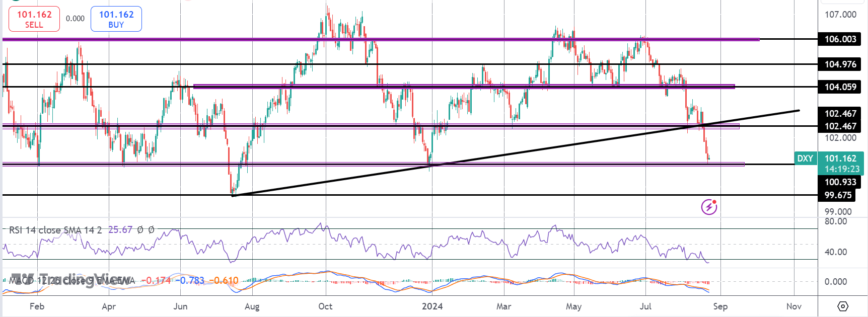Screen dimensions: 868x317
Task: Click the red SELL 101.162 button
Action: click(x=34, y=19)
